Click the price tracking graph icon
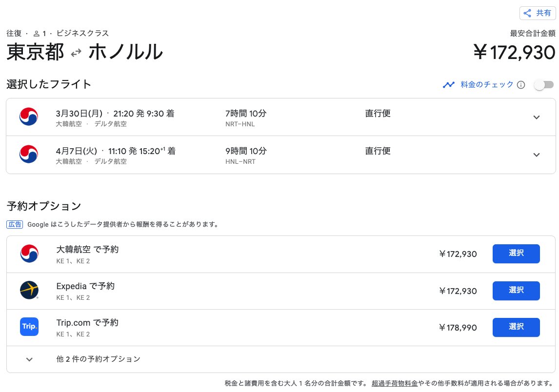Viewport: 559px width, 392px height. (448, 85)
